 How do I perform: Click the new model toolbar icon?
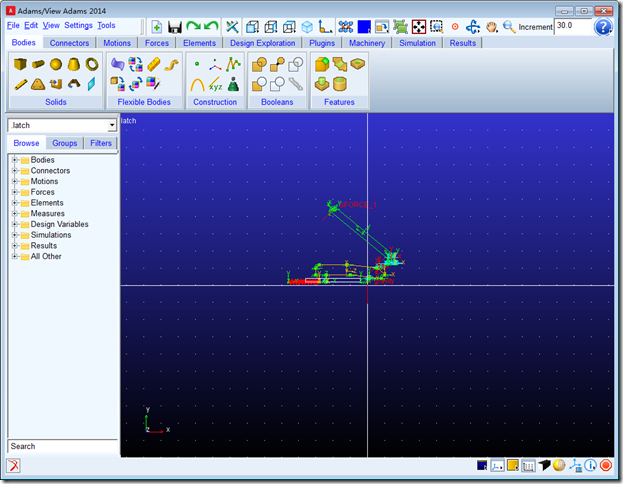157,27
